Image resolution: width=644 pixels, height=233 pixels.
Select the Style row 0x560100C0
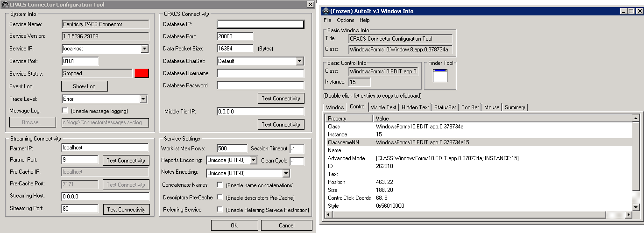[478, 206]
